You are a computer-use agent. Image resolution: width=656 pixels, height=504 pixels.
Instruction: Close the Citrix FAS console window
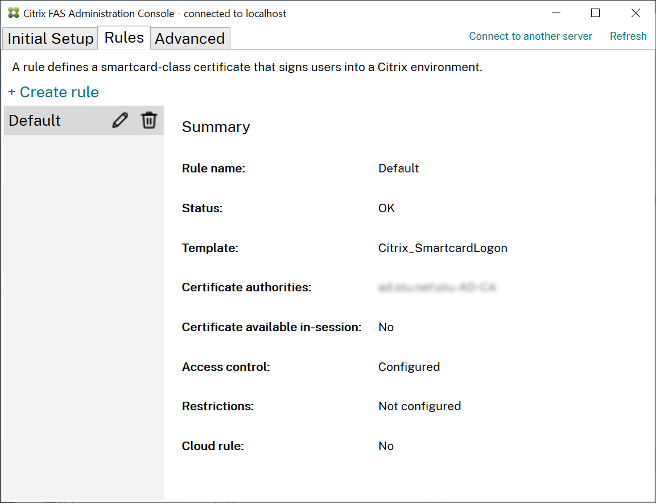tap(635, 13)
